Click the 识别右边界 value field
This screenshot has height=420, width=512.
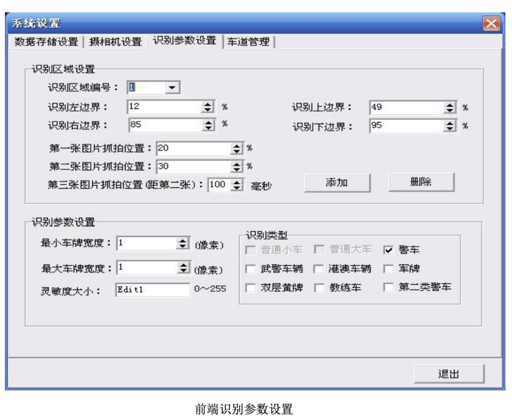tap(165, 125)
